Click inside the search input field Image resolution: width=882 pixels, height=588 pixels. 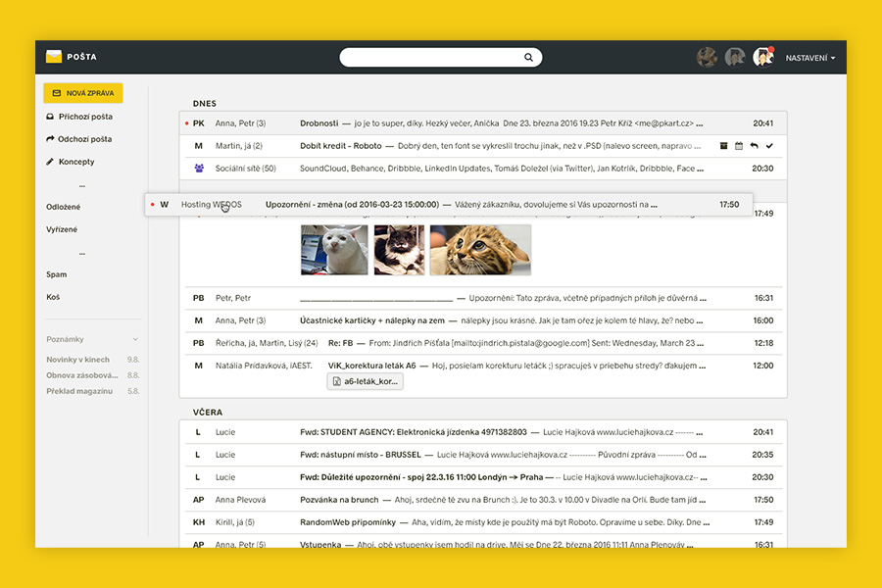pyautogui.click(x=431, y=58)
